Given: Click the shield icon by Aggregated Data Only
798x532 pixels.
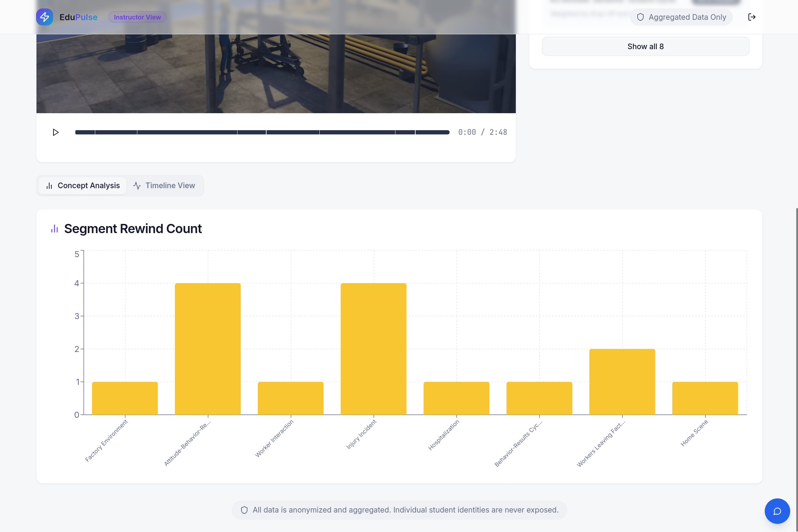Looking at the screenshot, I should (640, 17).
